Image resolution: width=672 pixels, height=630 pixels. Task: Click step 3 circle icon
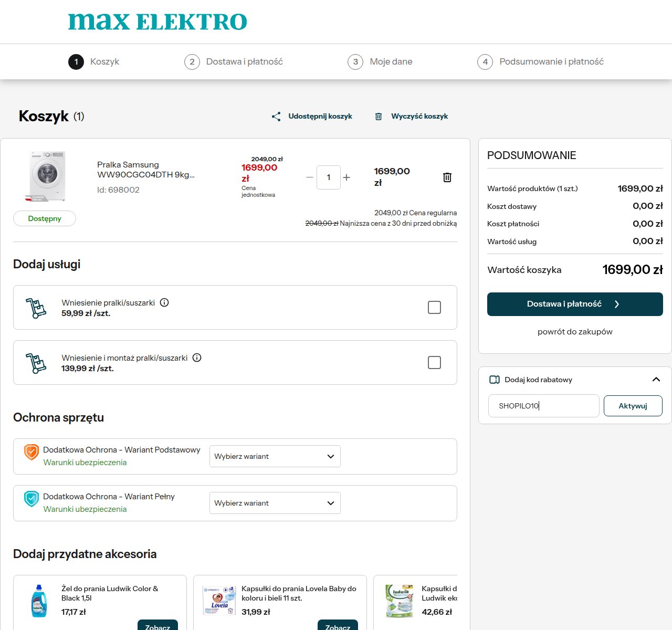355,62
